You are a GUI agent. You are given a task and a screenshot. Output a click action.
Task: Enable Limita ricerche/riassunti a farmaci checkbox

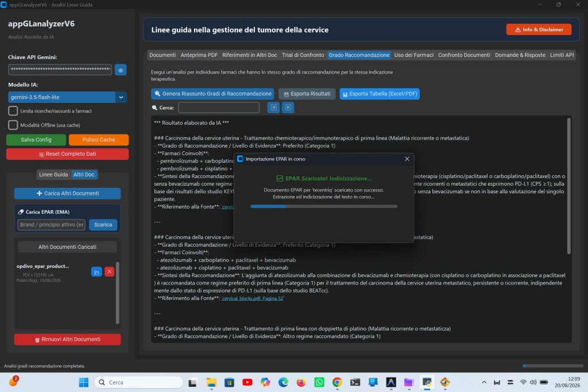pos(13,111)
